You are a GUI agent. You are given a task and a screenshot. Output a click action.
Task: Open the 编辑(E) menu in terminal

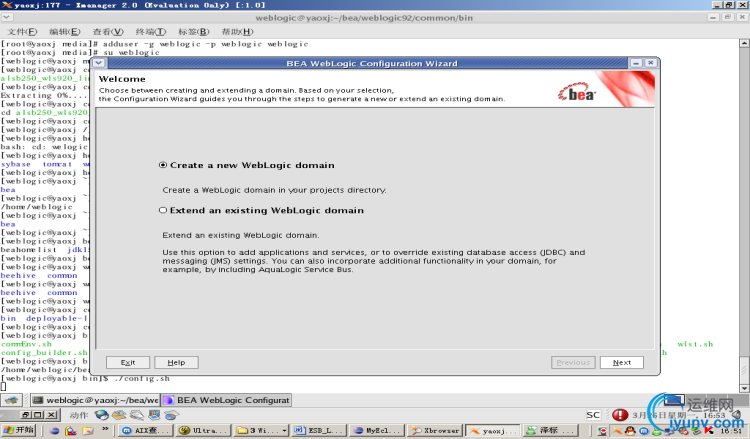65,32
